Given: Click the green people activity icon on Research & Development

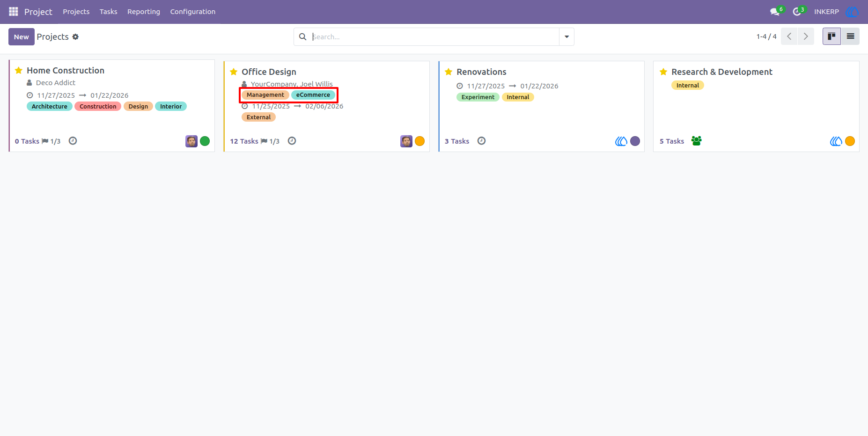Looking at the screenshot, I should tap(697, 141).
